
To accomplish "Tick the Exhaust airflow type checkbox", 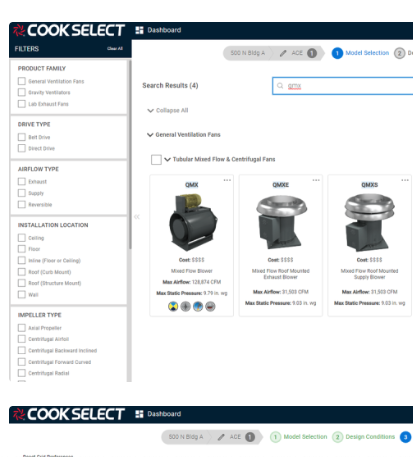I will [22, 182].
